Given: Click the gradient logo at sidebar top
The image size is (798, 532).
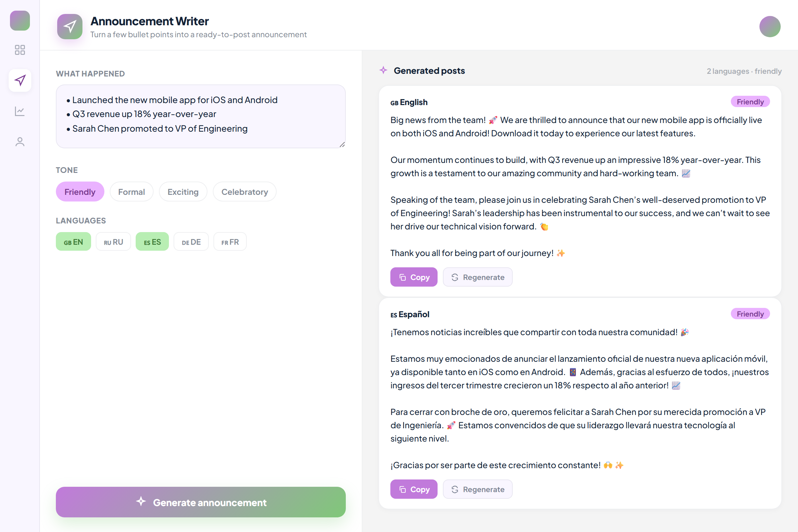Looking at the screenshot, I should coord(20,20).
